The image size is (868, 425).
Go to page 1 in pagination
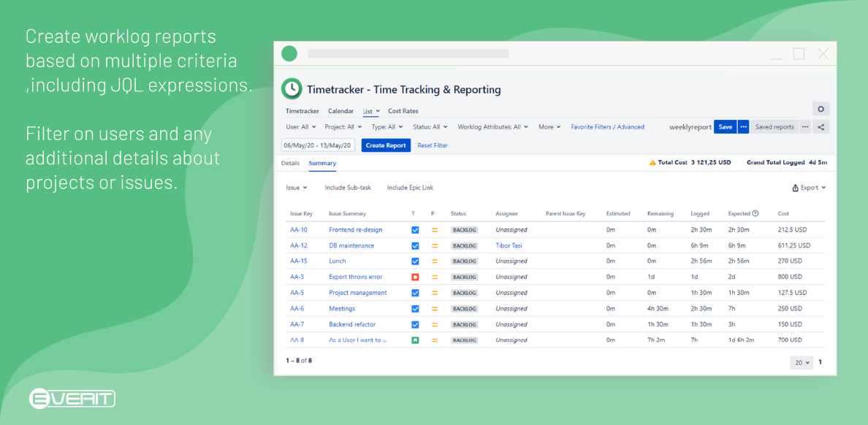point(820,362)
